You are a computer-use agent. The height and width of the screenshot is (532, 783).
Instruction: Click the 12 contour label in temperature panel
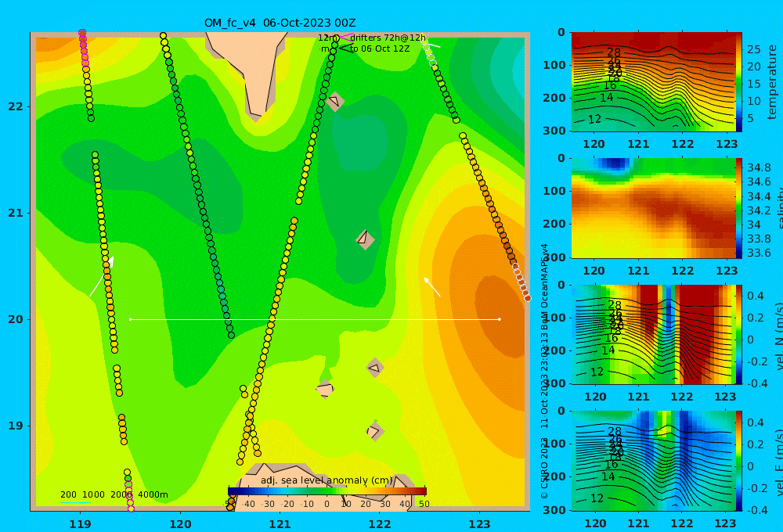[x=594, y=119]
